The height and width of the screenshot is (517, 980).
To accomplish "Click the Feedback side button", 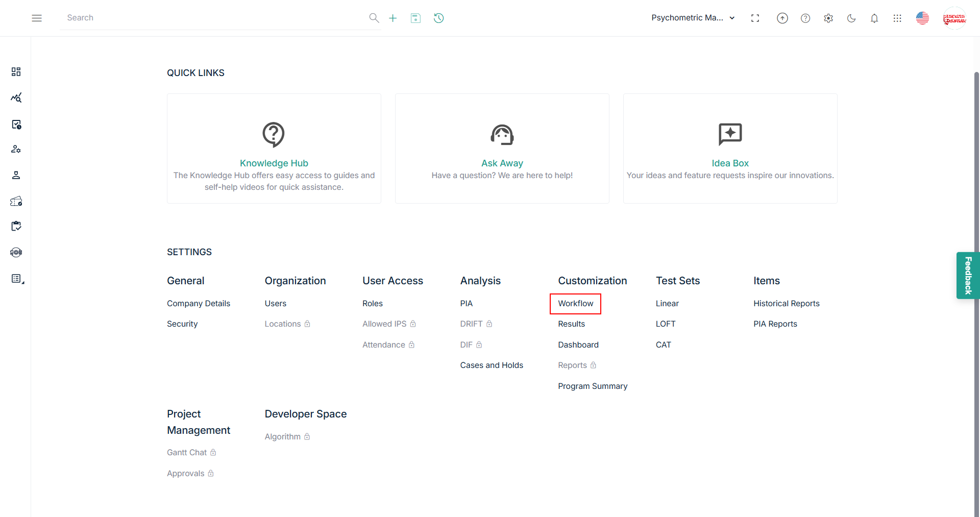I will pos(968,276).
